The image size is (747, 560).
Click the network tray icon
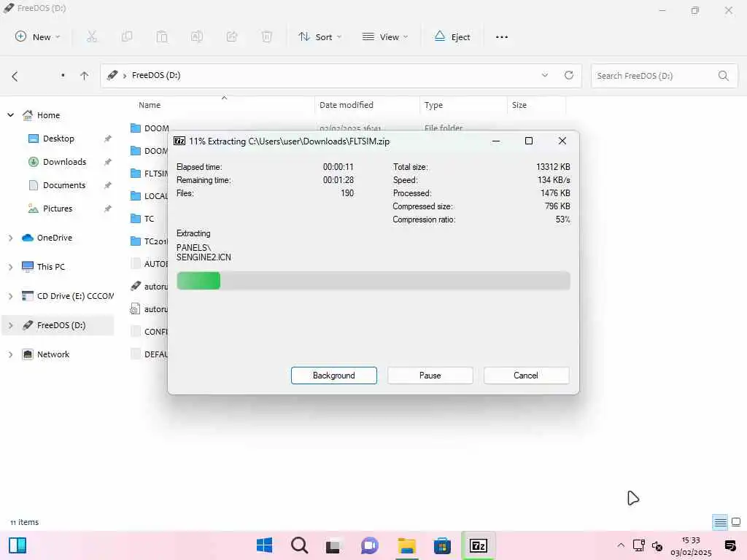tap(639, 545)
